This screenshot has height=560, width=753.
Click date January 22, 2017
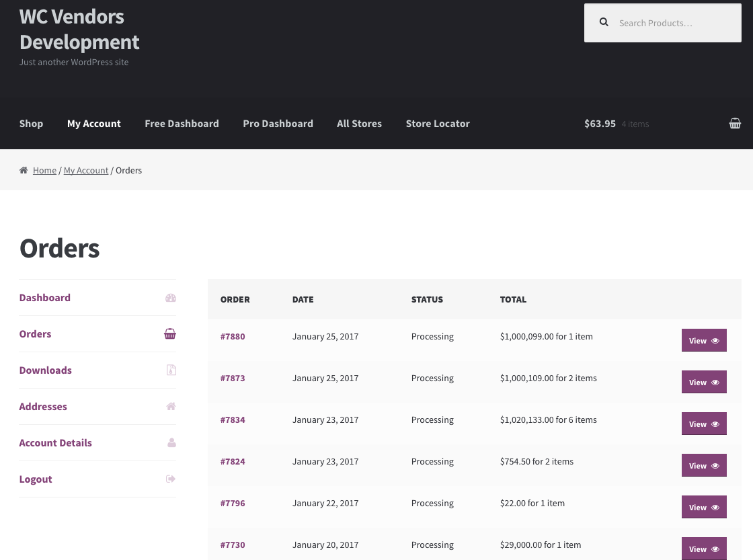(x=325, y=504)
